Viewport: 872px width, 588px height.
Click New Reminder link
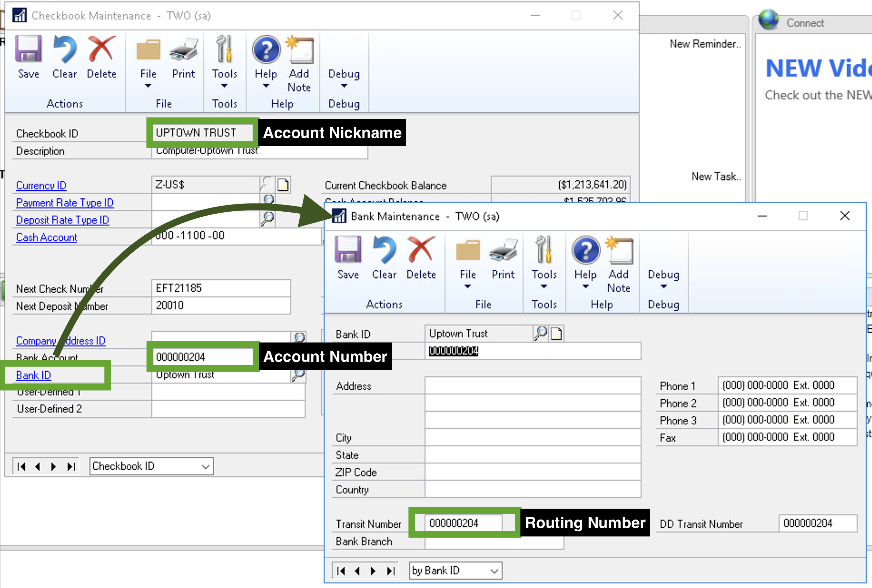[705, 44]
